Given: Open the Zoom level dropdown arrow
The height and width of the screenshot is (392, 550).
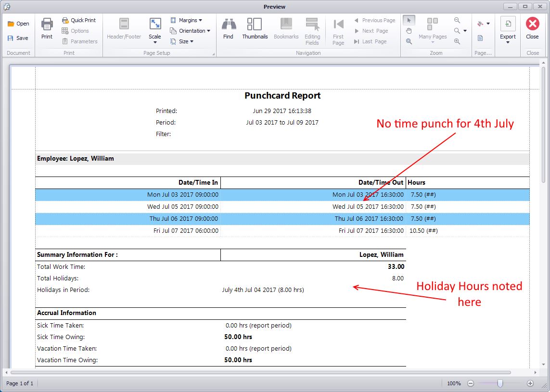Looking at the screenshot, I should point(465,31).
